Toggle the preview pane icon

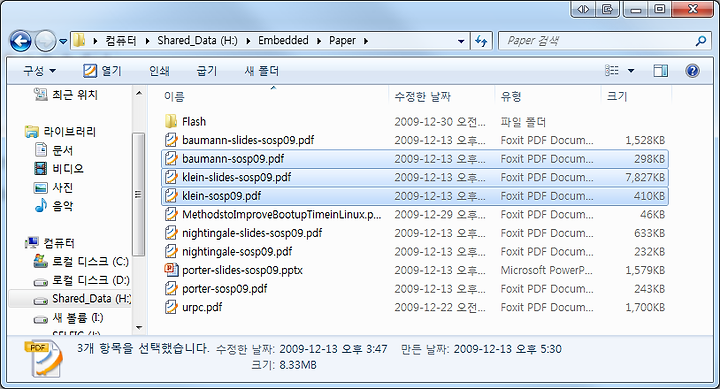point(661,70)
